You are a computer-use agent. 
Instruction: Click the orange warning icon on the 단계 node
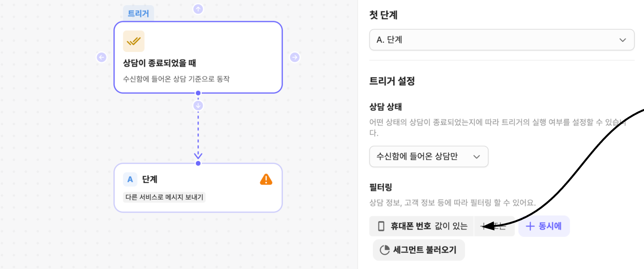click(x=266, y=179)
